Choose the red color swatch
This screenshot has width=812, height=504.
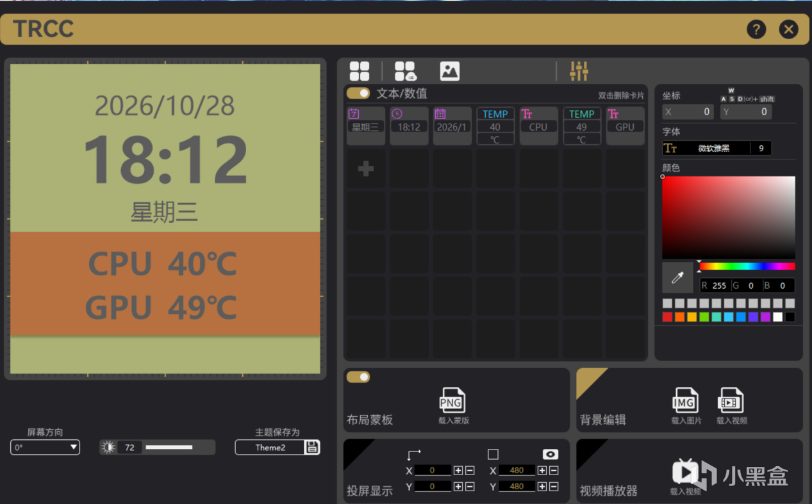(x=667, y=317)
